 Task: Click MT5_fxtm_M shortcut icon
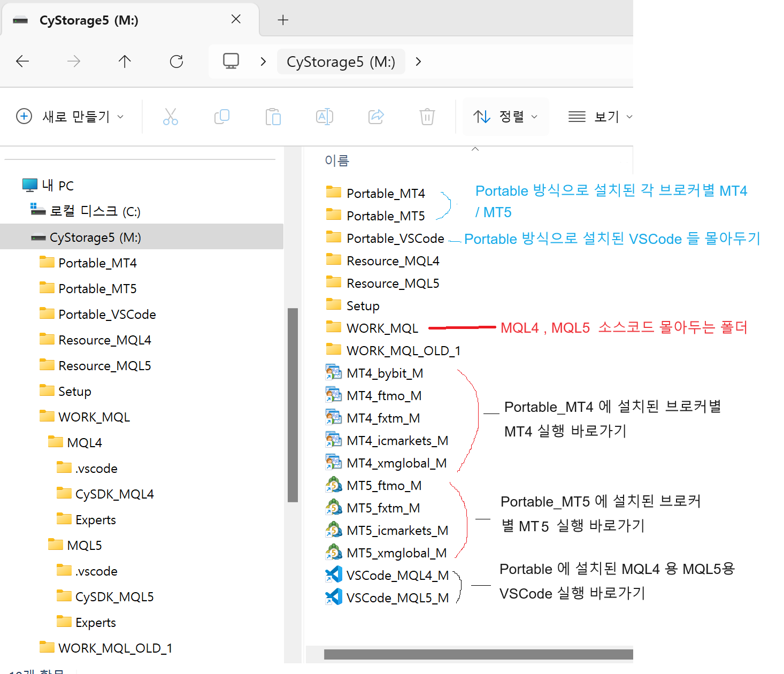334,507
